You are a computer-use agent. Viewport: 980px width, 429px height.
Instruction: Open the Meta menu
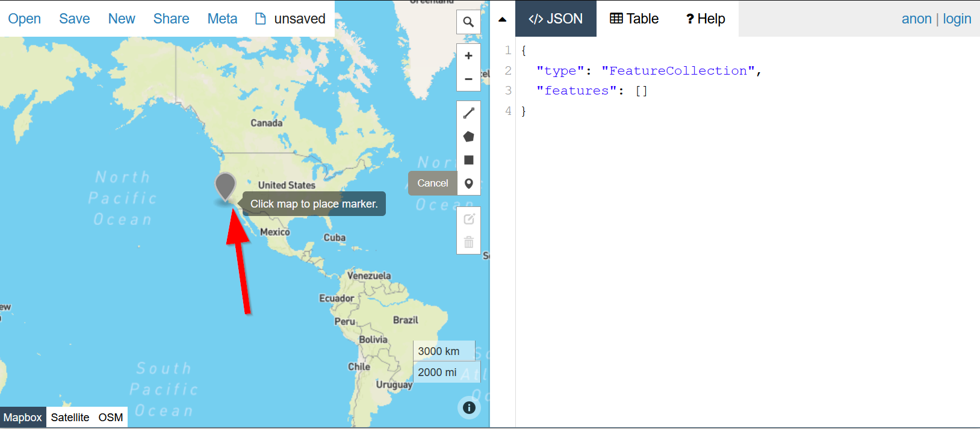[x=222, y=19]
